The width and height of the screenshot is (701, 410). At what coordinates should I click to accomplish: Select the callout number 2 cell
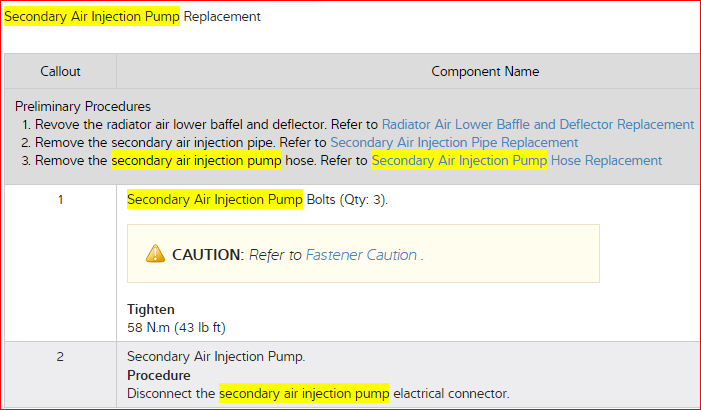pos(60,357)
